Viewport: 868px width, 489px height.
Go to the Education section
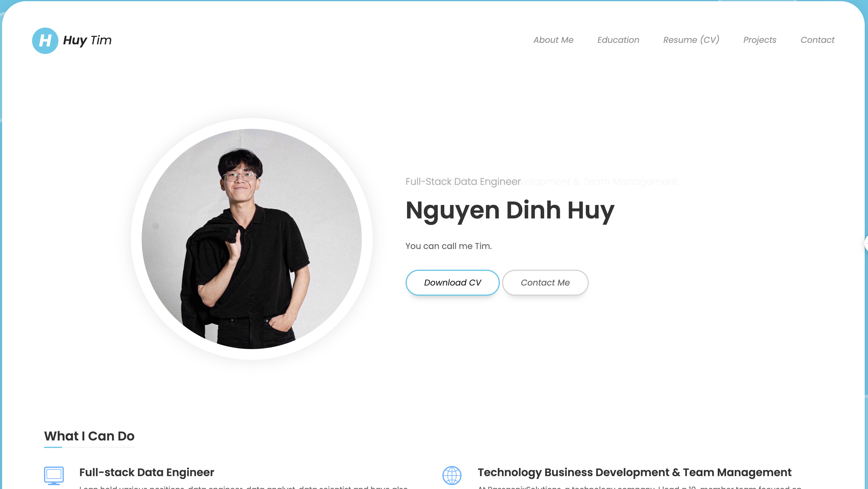(x=618, y=40)
